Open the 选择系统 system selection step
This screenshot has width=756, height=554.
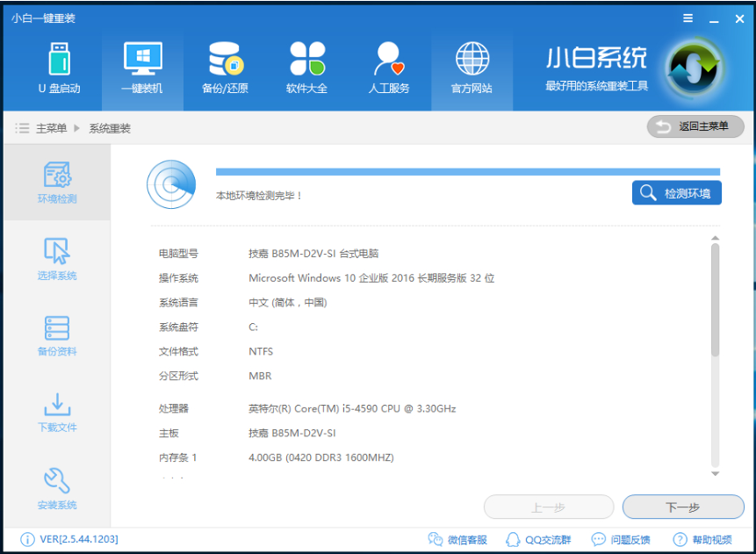56,258
